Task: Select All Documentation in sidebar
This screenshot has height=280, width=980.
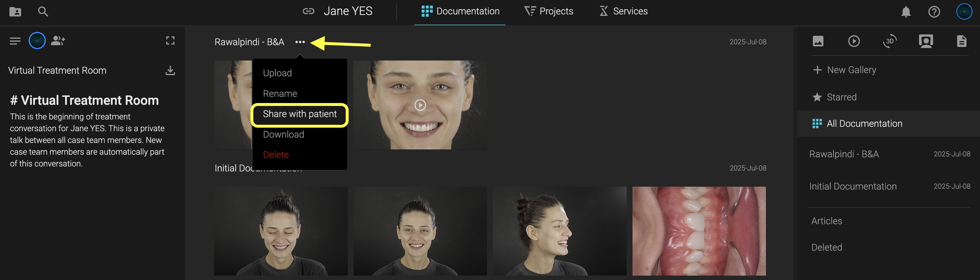Action: click(x=888, y=124)
